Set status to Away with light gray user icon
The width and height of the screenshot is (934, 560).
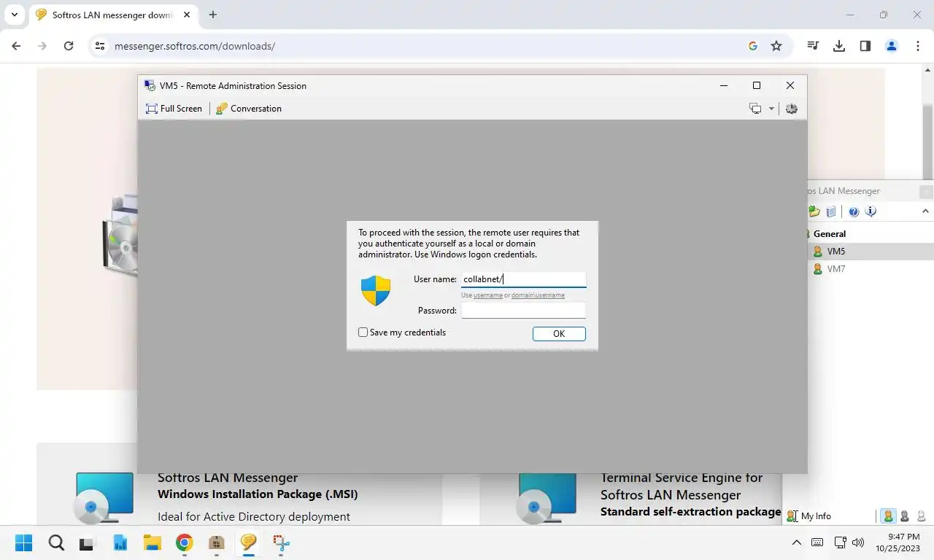pos(921,516)
